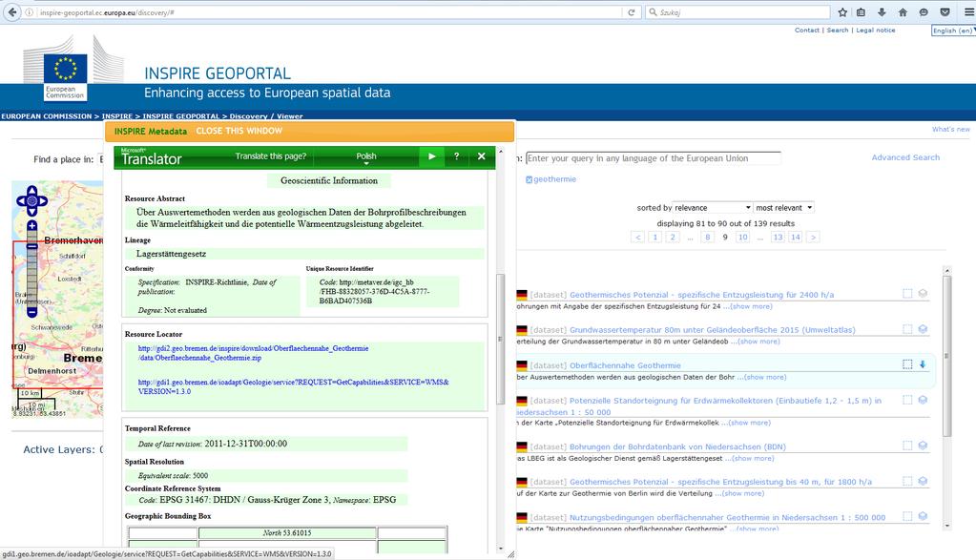Click the metadata window vertical scrollbar
976x560 pixels.
[x=500, y=339]
